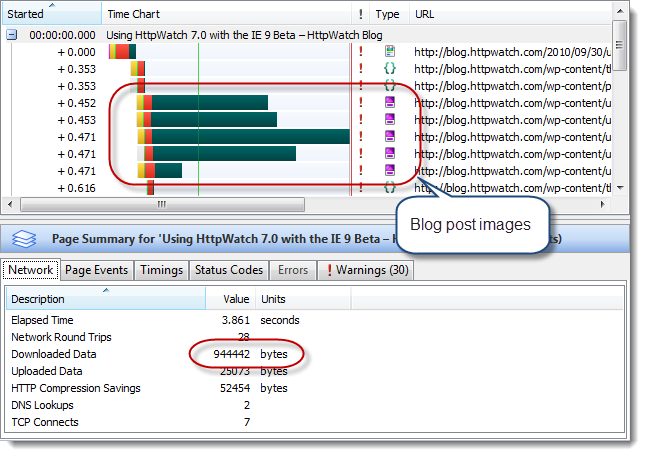Click the warning exclamation in the +0.452 row
Image resolution: width=645 pixels, height=456 pixels.
point(361,103)
